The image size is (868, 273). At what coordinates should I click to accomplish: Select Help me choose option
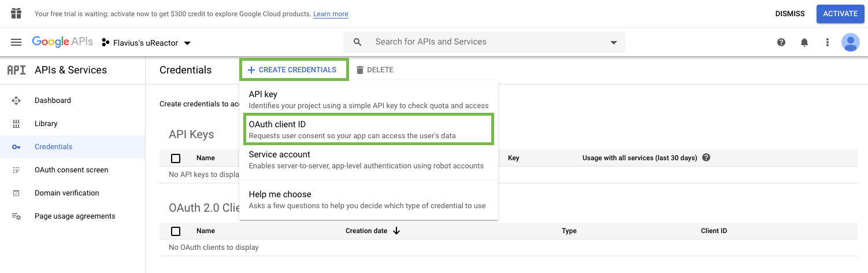click(368, 200)
